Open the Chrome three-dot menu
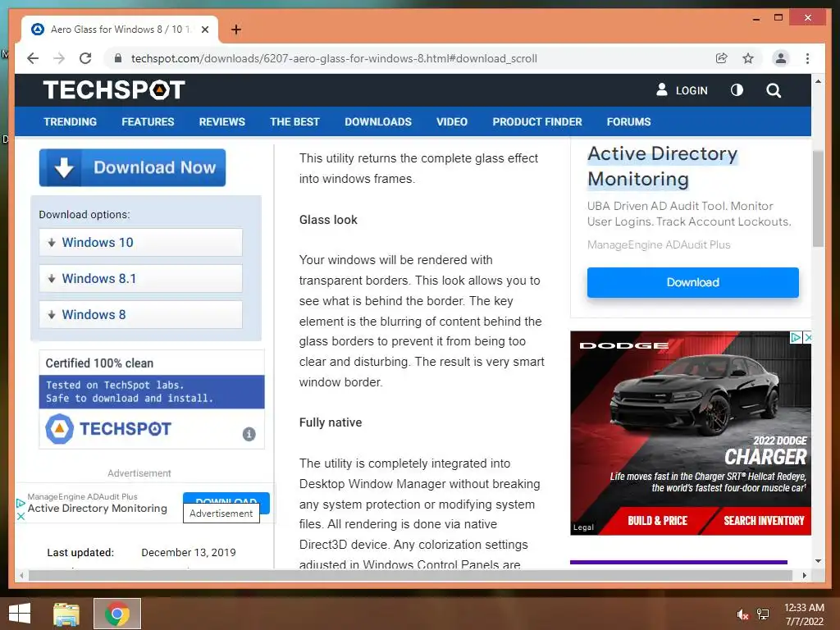This screenshot has height=630, width=840. 807,58
